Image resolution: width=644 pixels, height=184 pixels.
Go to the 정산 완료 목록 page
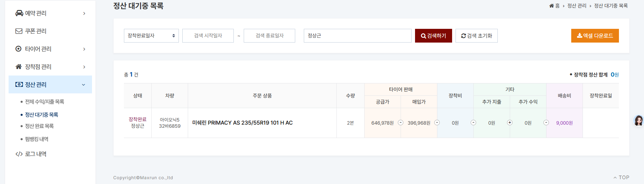[39, 126]
